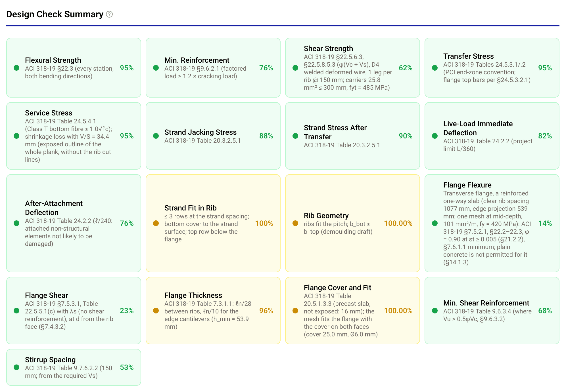
Task: Click the amber status dot for Strand Fit in Rib
Action: (156, 223)
